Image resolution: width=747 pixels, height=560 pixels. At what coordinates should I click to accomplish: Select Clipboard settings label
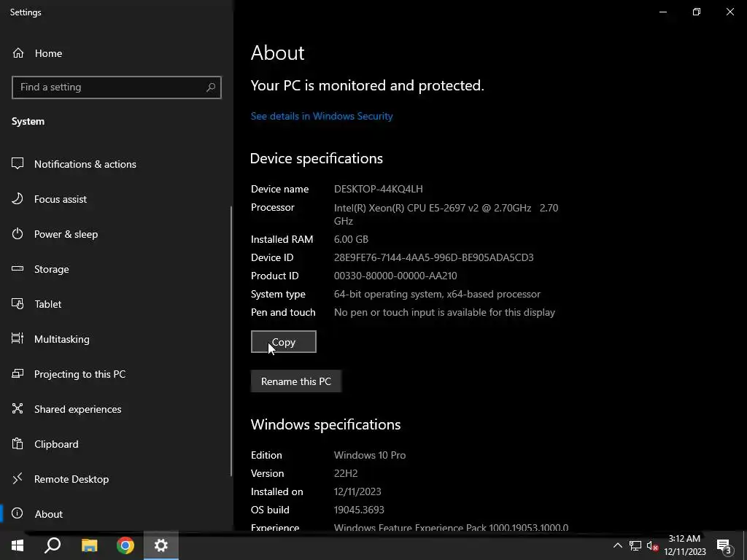coord(56,444)
